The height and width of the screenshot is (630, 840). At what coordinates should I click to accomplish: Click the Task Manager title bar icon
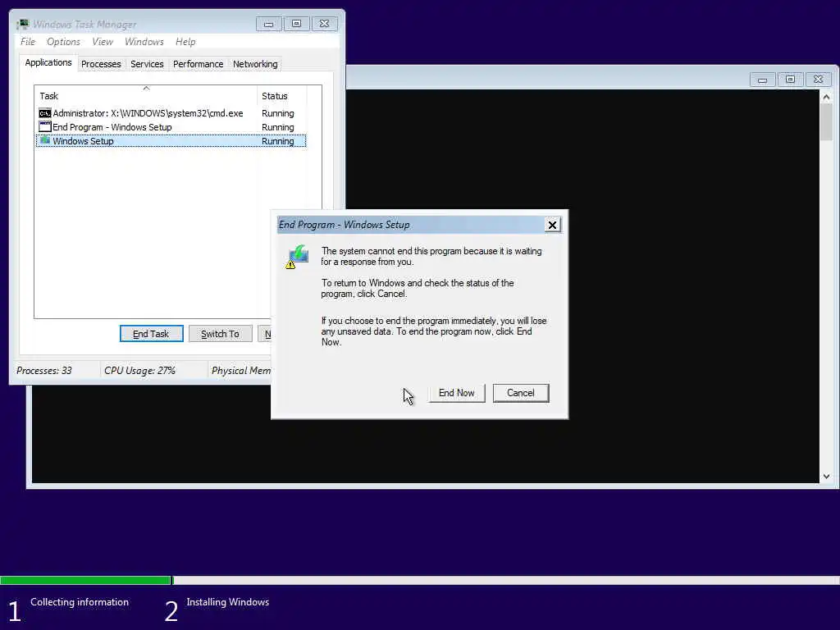tap(22, 24)
